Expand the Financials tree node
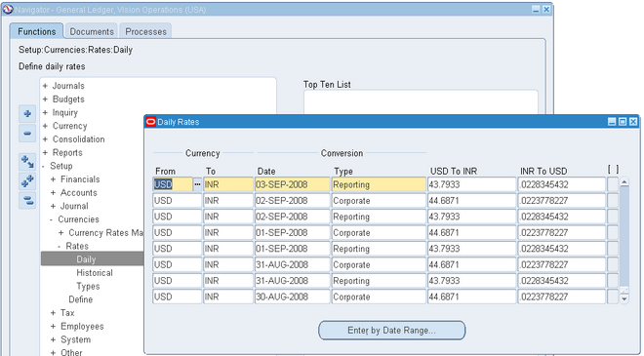 tap(53, 179)
